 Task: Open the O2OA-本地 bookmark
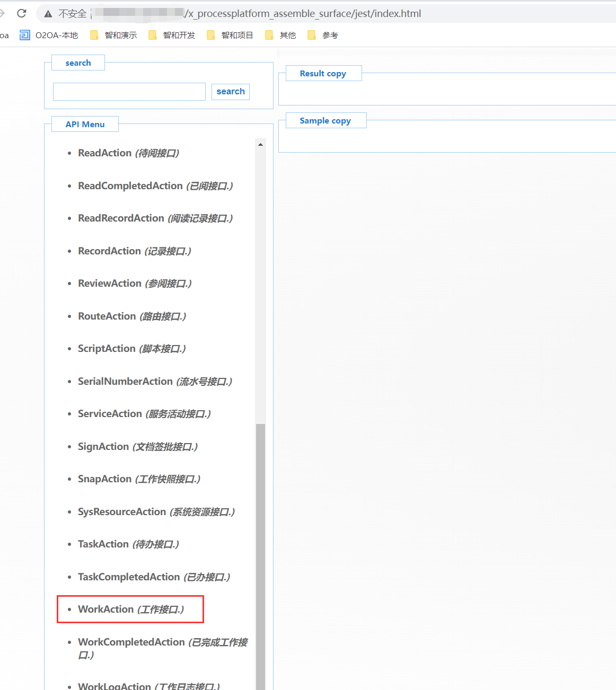coord(49,36)
